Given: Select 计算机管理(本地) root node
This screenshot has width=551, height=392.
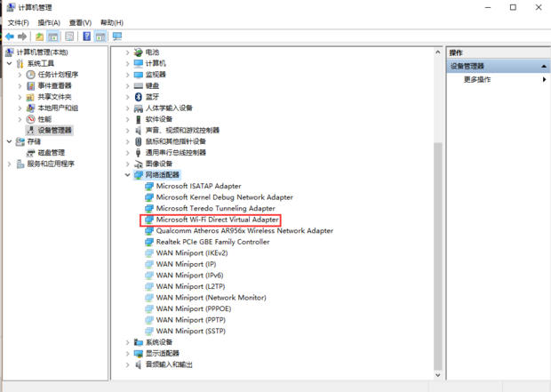Looking at the screenshot, I should pos(42,52).
